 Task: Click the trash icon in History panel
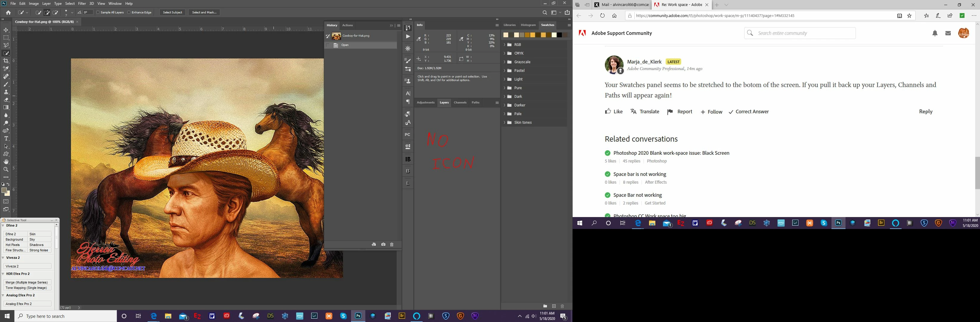point(392,244)
